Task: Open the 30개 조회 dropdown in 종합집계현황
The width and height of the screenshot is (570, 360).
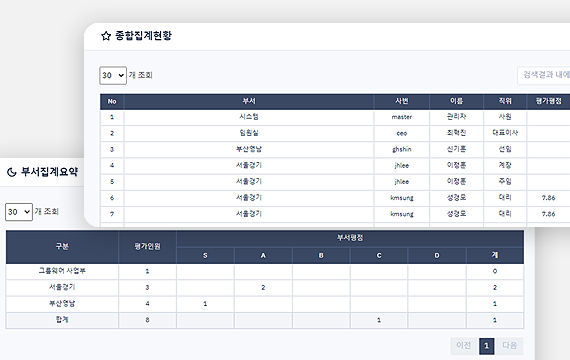Action: (x=113, y=75)
